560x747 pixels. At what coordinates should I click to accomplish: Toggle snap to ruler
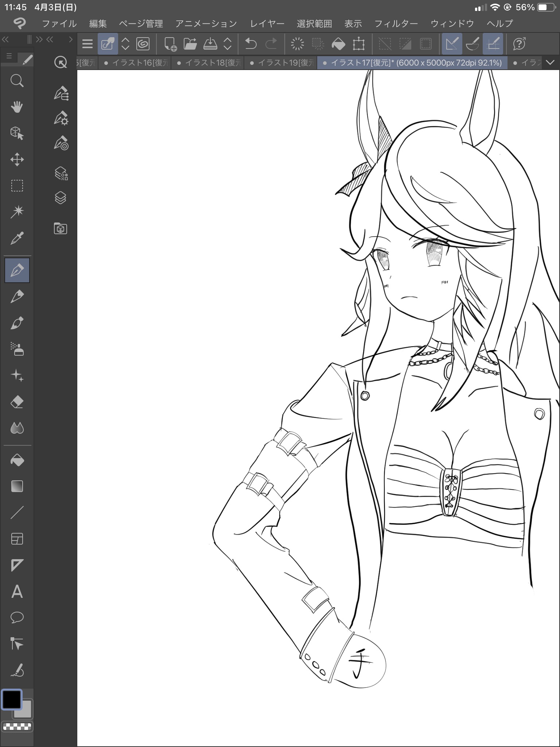pos(452,44)
